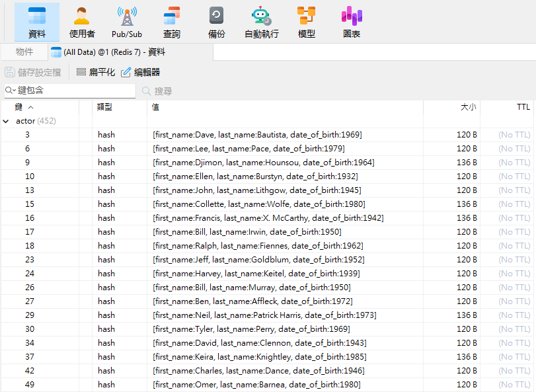Screen dimensions: 536x392
Task: Toggle 扁平化 flatten view
Action: [96, 72]
